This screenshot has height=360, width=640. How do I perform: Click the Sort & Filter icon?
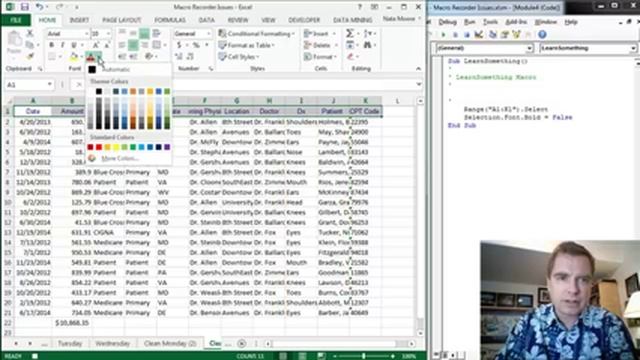[x=367, y=33]
